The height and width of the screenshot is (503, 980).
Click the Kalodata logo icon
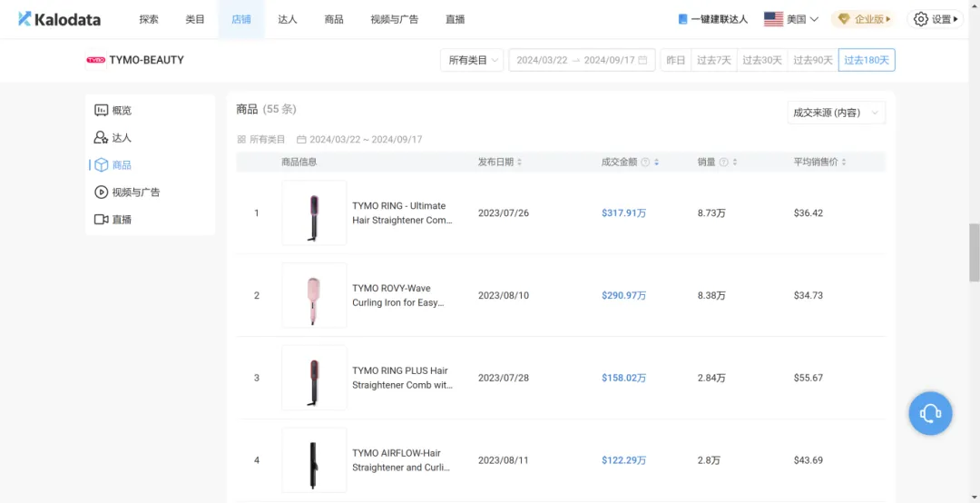(x=24, y=19)
